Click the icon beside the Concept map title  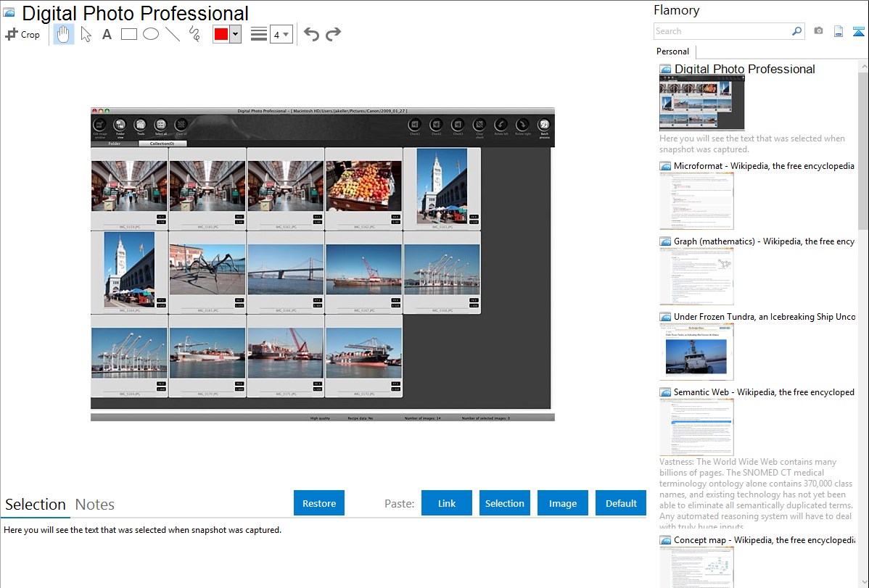pos(665,540)
